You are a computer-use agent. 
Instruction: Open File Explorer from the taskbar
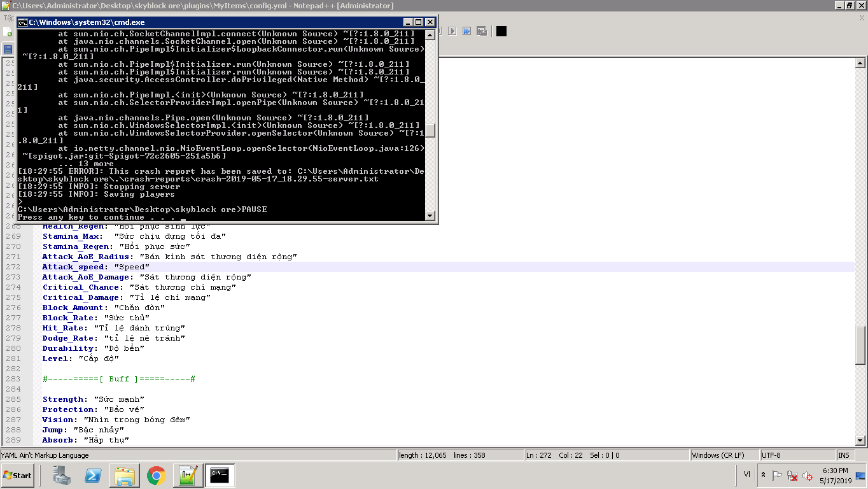point(125,475)
